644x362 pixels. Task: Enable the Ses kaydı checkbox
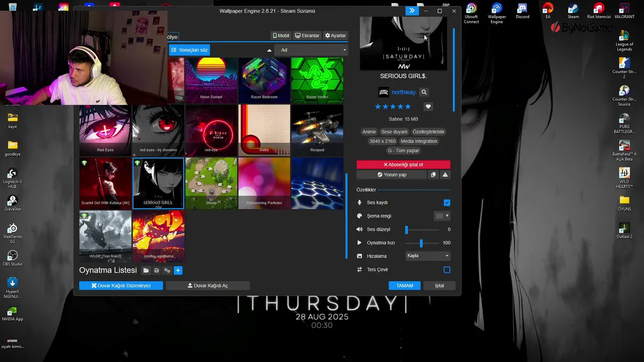coord(447,203)
